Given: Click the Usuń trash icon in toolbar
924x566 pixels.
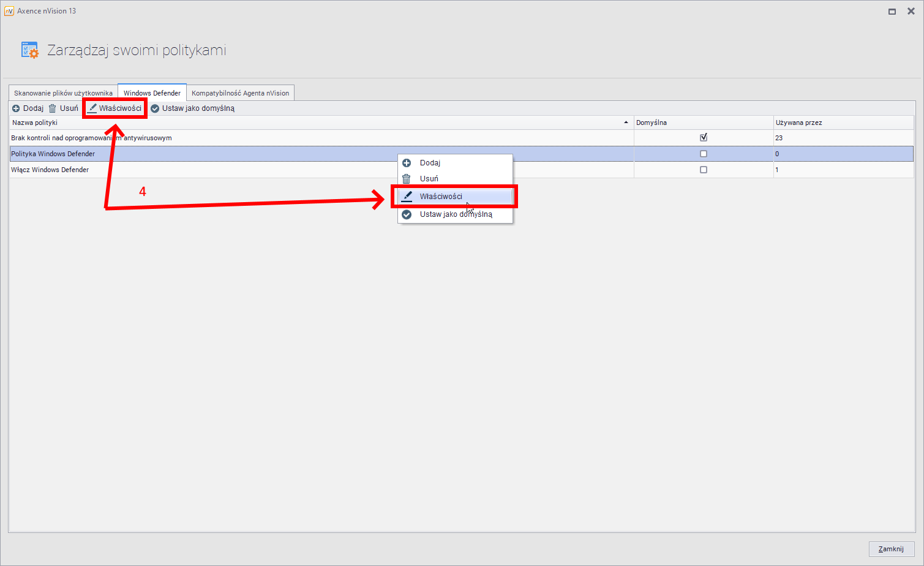Looking at the screenshot, I should point(53,108).
